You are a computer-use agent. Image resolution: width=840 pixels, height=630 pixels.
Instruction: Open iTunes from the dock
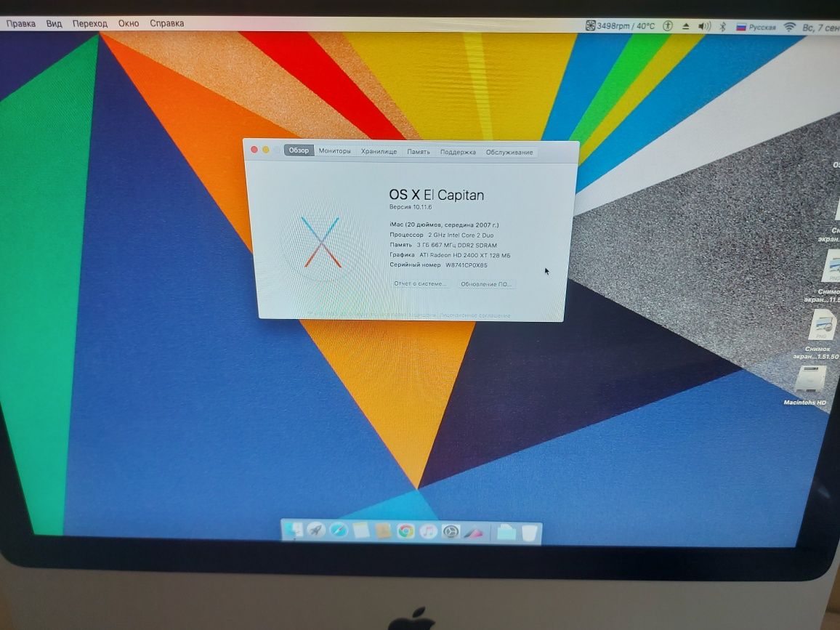(428, 532)
